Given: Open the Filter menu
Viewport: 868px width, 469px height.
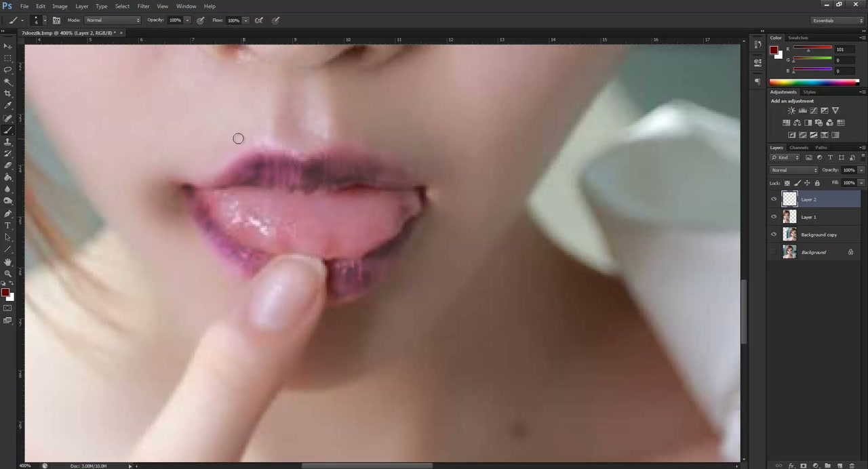Looking at the screenshot, I should (x=143, y=6).
